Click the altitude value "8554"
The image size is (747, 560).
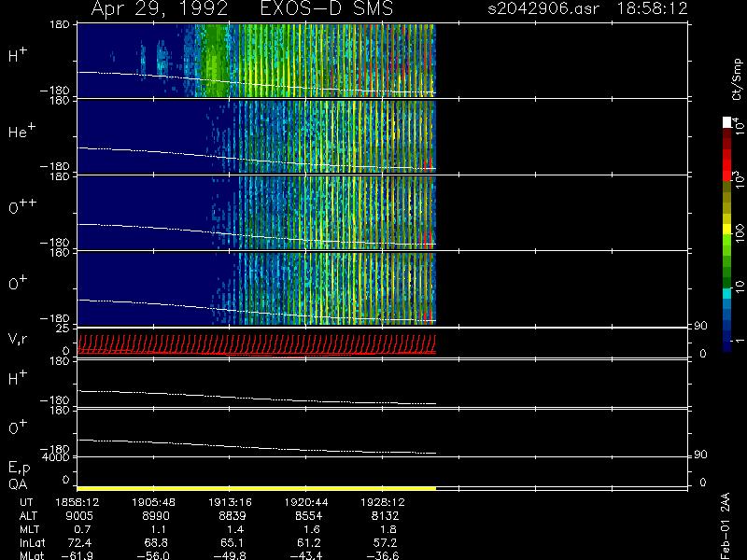309,516
